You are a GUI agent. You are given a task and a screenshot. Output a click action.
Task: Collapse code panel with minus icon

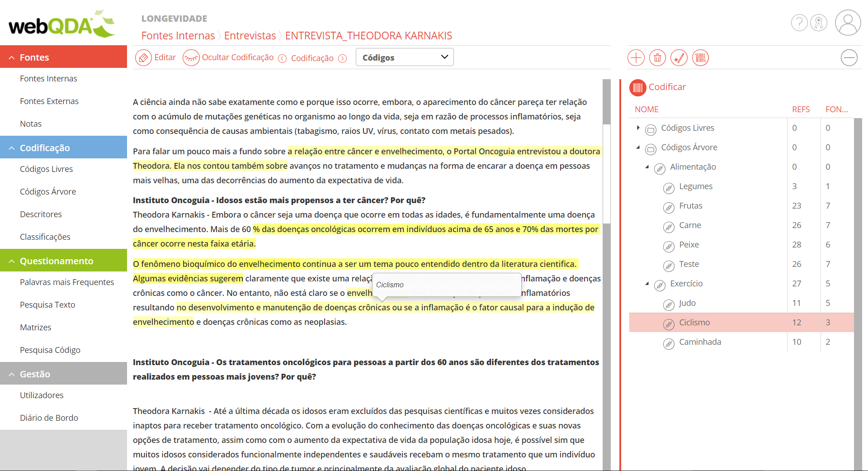pyautogui.click(x=849, y=58)
